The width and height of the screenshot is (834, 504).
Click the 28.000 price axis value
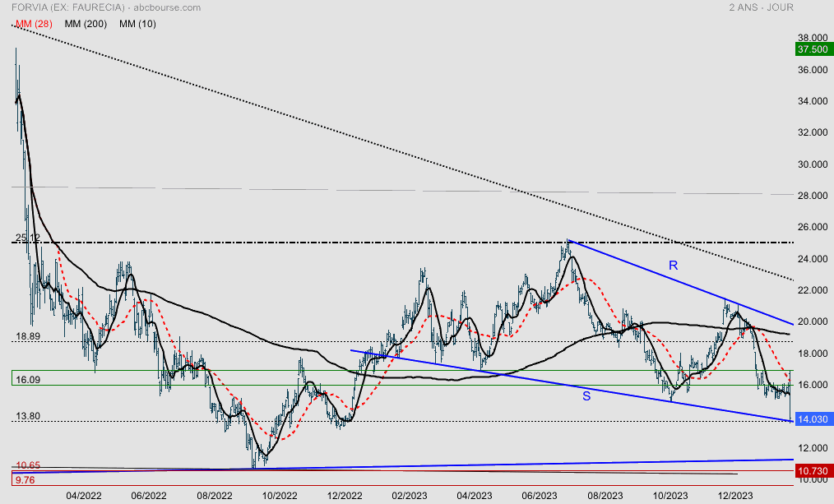point(813,196)
